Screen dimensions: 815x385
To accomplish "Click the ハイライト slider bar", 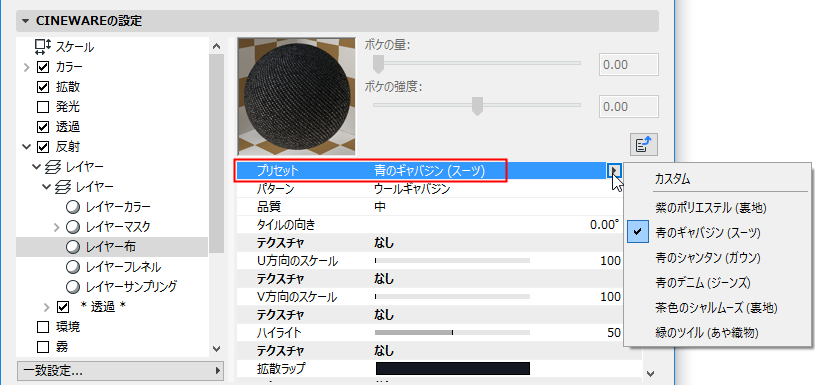I will [452, 332].
